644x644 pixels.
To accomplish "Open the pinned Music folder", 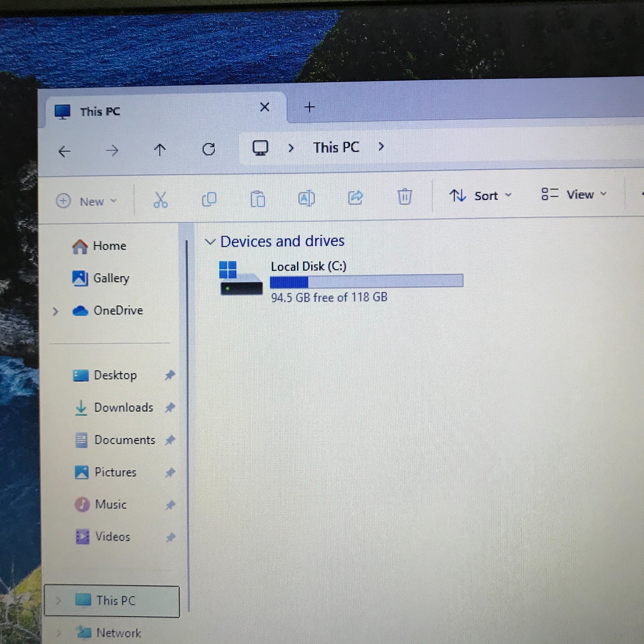I will (101, 504).
